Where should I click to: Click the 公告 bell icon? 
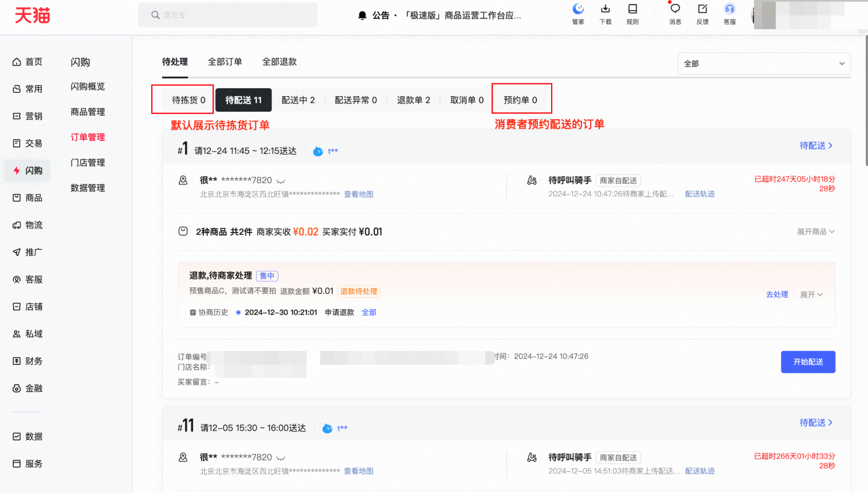click(x=362, y=15)
